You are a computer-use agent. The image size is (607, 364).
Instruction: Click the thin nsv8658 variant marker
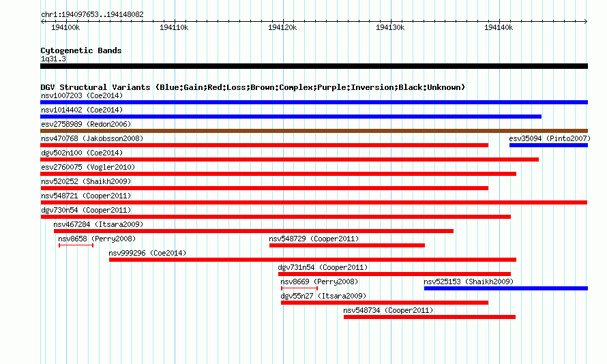tap(76, 245)
